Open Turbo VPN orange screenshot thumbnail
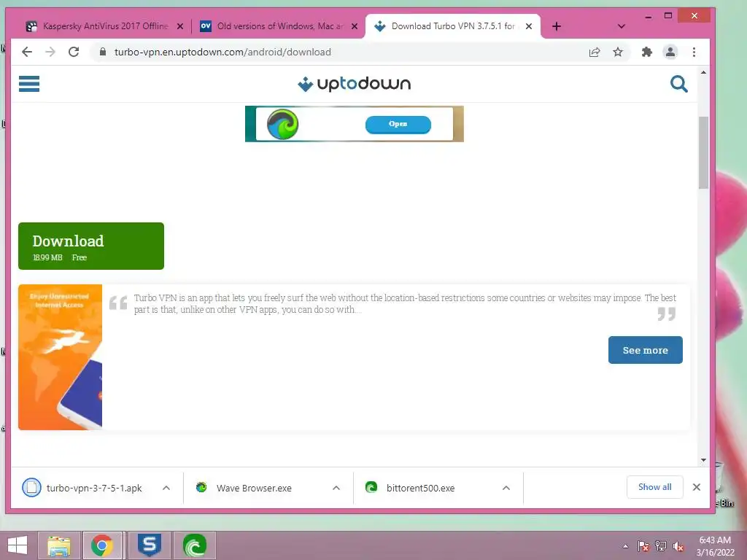Screen dimensions: 747x560 click(x=60, y=357)
